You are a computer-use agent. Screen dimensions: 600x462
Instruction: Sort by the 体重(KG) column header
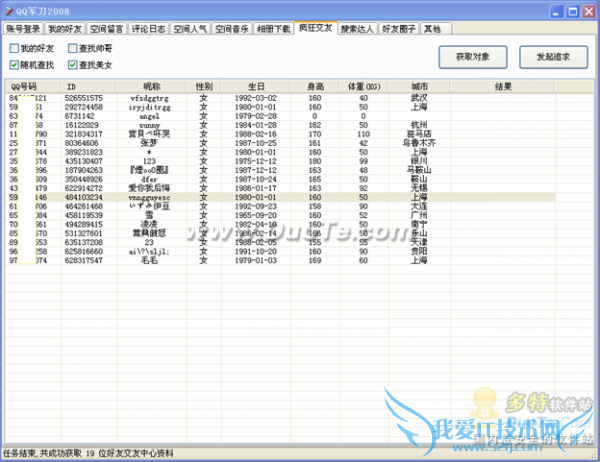pyautogui.click(x=364, y=87)
